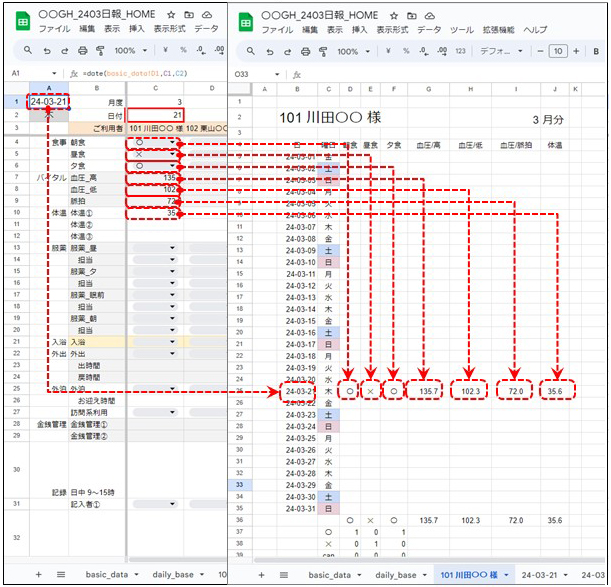The image size is (611, 587).
Task: Open Sheets home icon in right window
Action: click(245, 23)
